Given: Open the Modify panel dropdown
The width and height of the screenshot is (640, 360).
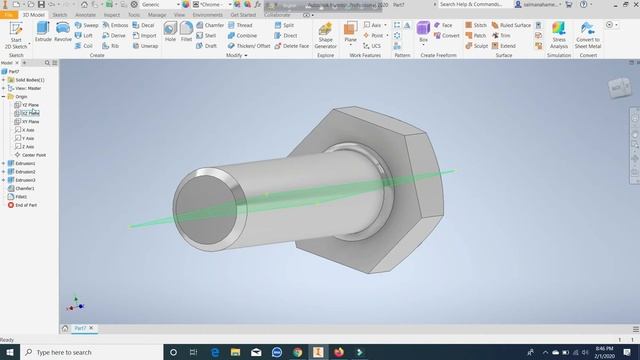Looking at the screenshot, I should tap(237, 55).
